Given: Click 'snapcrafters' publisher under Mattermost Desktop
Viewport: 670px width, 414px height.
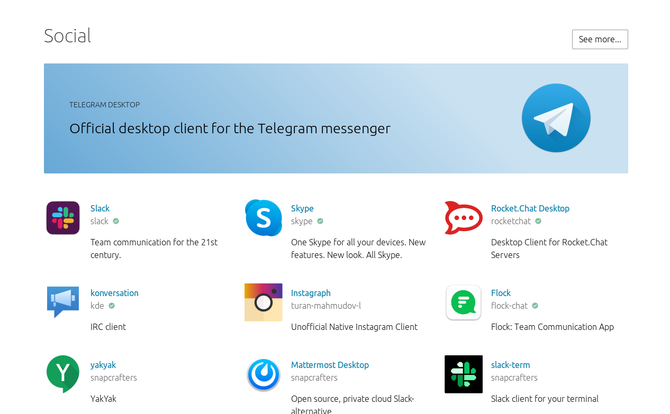Looking at the screenshot, I should (314, 378).
